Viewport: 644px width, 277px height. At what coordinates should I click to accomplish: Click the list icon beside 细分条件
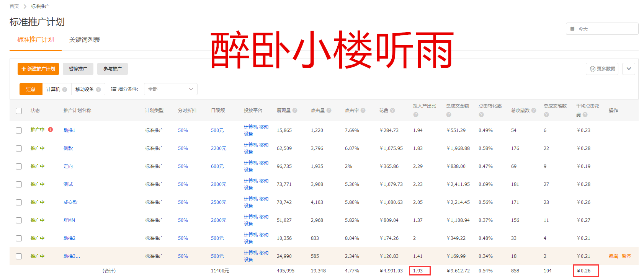point(114,89)
